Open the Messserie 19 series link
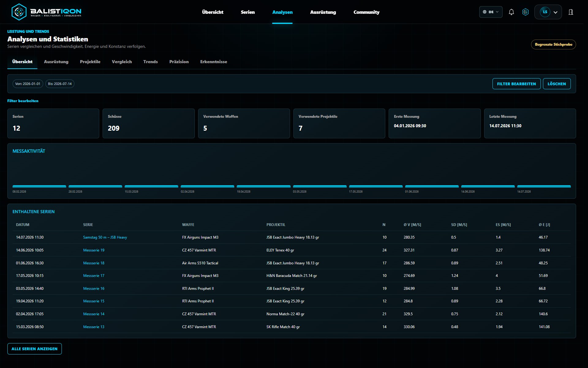This screenshot has width=588, height=368. pyautogui.click(x=94, y=250)
